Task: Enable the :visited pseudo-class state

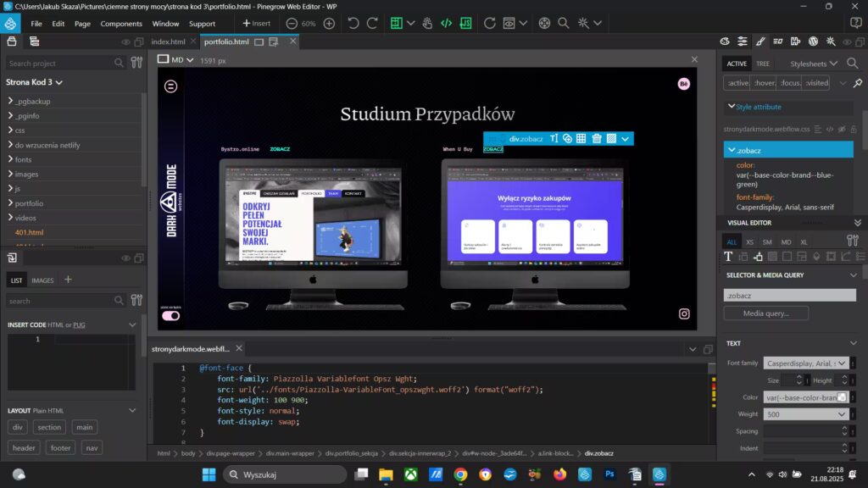Action: pos(816,83)
